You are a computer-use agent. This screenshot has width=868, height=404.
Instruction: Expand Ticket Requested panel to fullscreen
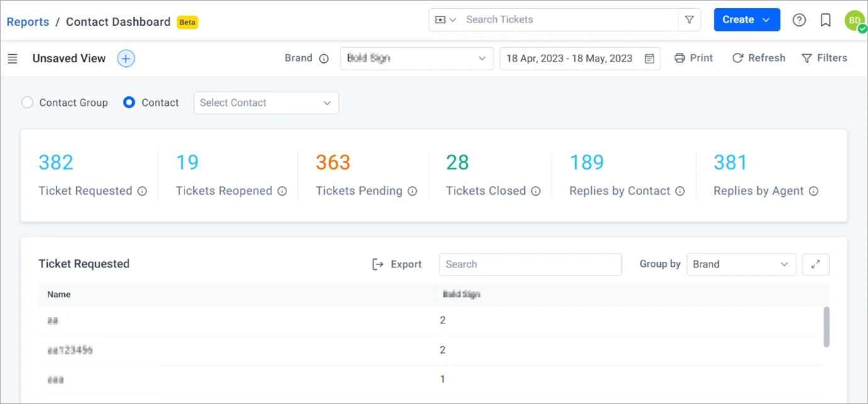coord(816,264)
